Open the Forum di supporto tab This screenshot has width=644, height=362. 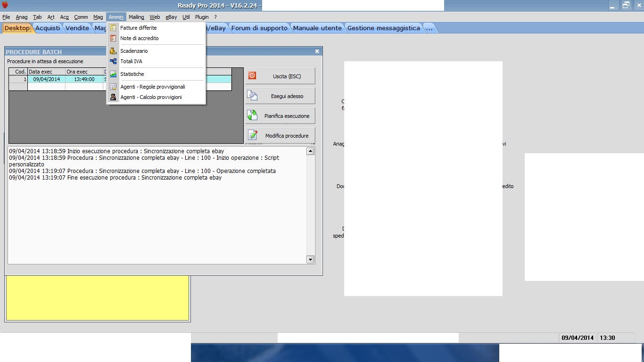[259, 28]
